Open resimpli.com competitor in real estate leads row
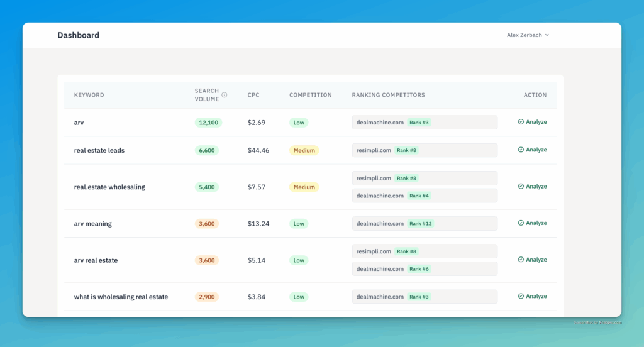 pyautogui.click(x=424, y=151)
